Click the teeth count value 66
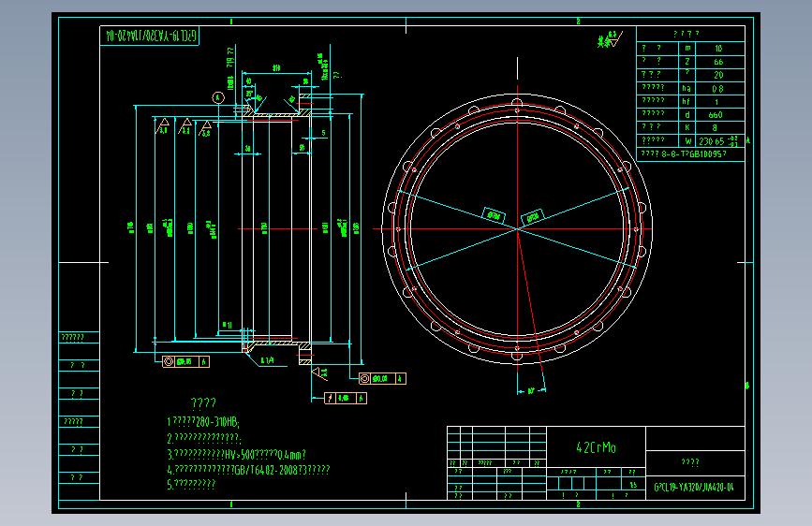Viewport: 812px width, 526px height. [719, 62]
